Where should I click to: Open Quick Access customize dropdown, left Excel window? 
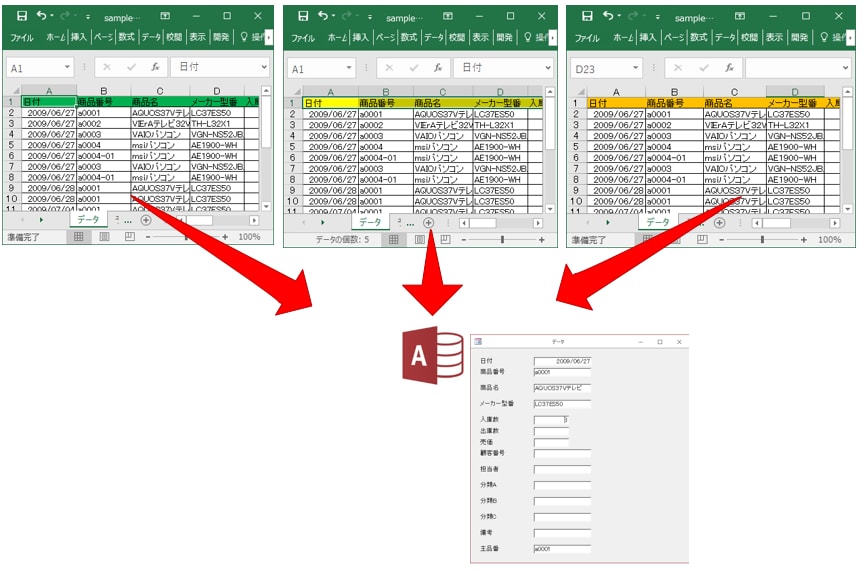[x=88, y=17]
